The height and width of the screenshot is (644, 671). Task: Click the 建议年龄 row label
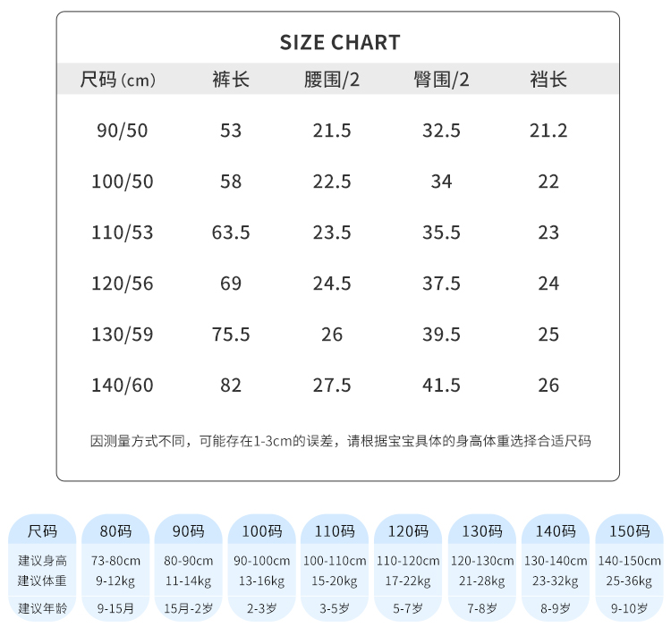coord(43,608)
